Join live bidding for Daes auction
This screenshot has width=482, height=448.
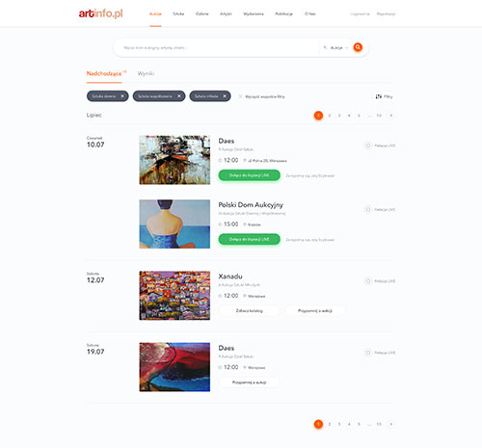click(250, 175)
